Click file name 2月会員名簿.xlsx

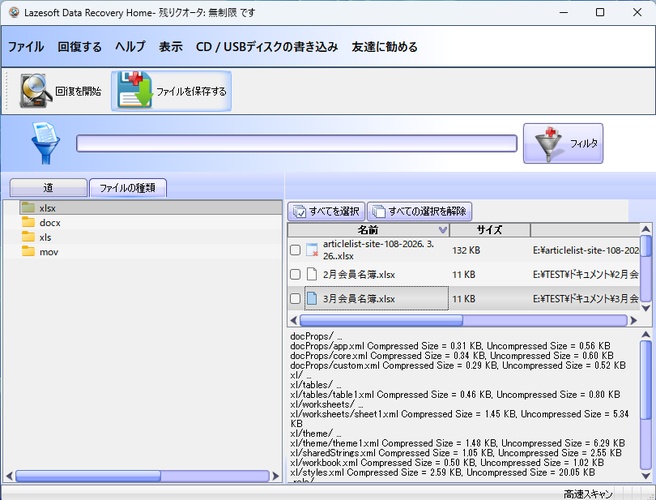(359, 274)
